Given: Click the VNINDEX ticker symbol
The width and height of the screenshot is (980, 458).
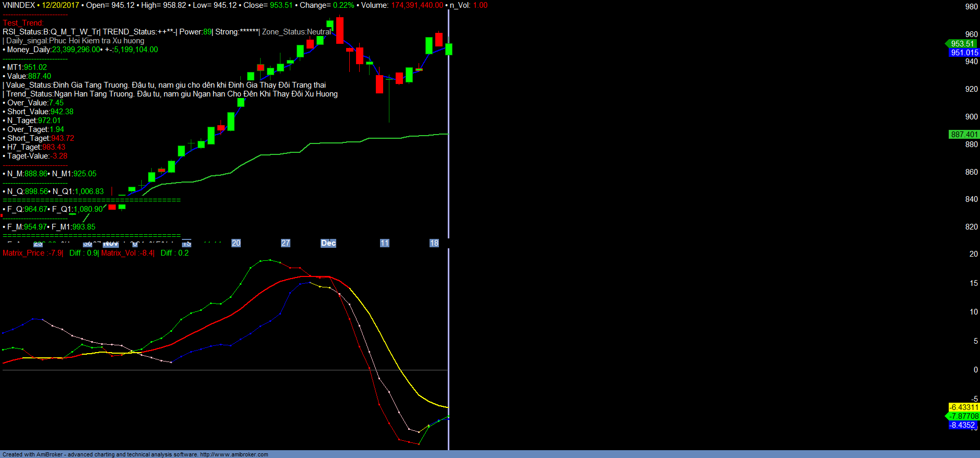Looking at the screenshot, I should pyautogui.click(x=19, y=5).
